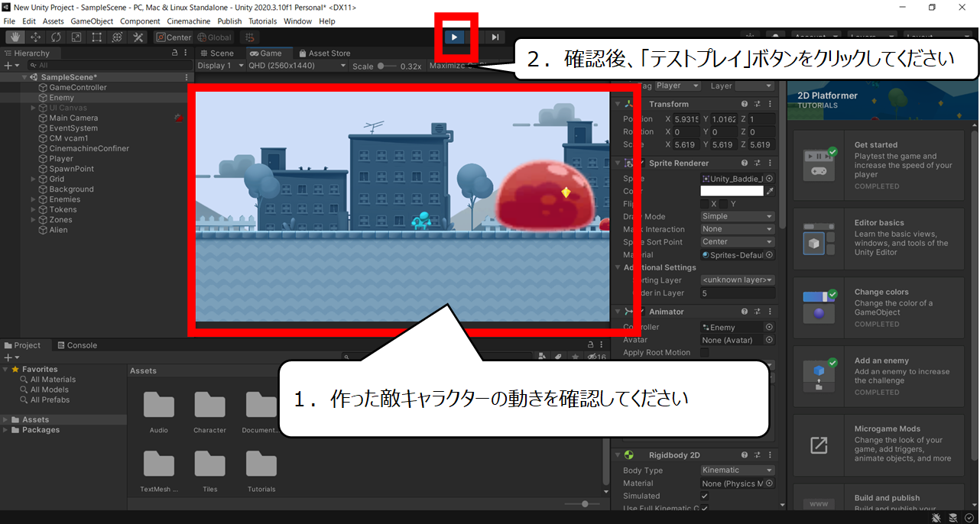
Task: Click the Order in Layer field
Action: pos(738,293)
